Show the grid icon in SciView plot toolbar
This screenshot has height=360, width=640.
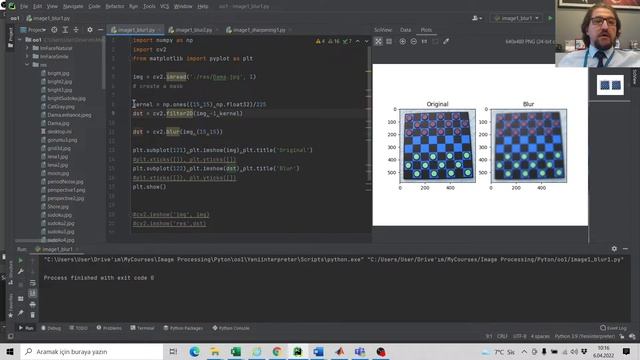(x=389, y=41)
